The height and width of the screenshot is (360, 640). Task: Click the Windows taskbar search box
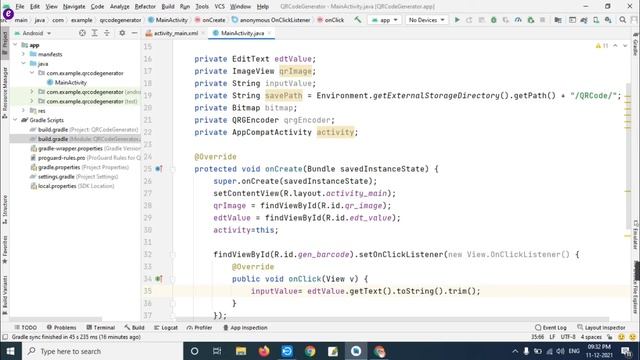pyautogui.click(x=102, y=351)
